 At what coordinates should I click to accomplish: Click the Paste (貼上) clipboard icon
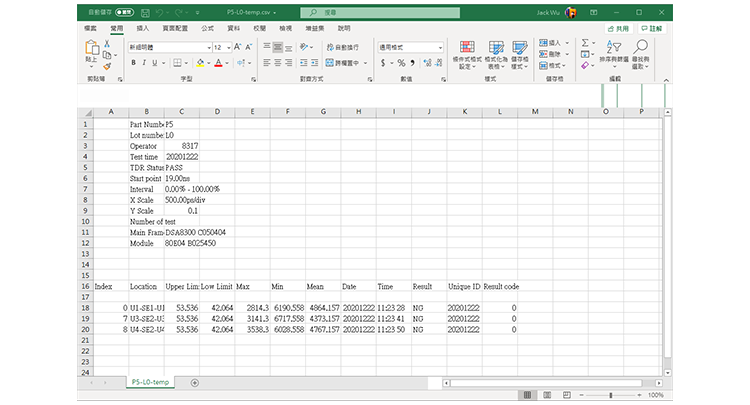91,48
